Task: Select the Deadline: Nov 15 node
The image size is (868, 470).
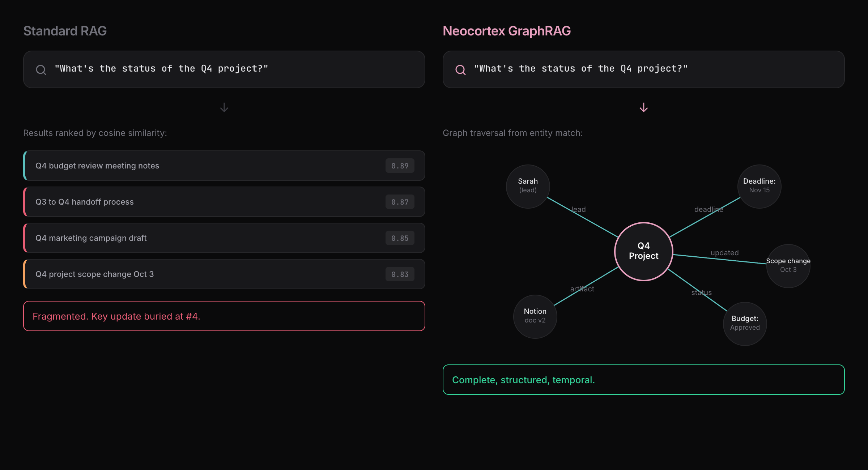Action: tap(759, 186)
